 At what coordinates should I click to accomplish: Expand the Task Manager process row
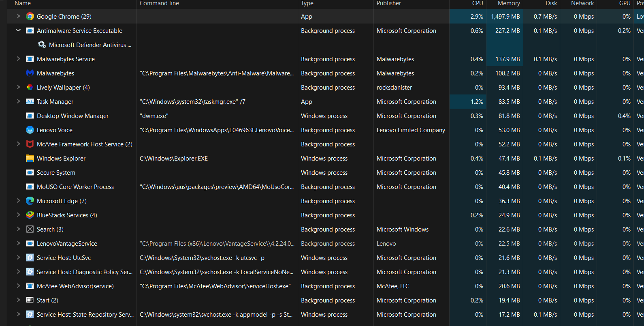[x=18, y=101]
